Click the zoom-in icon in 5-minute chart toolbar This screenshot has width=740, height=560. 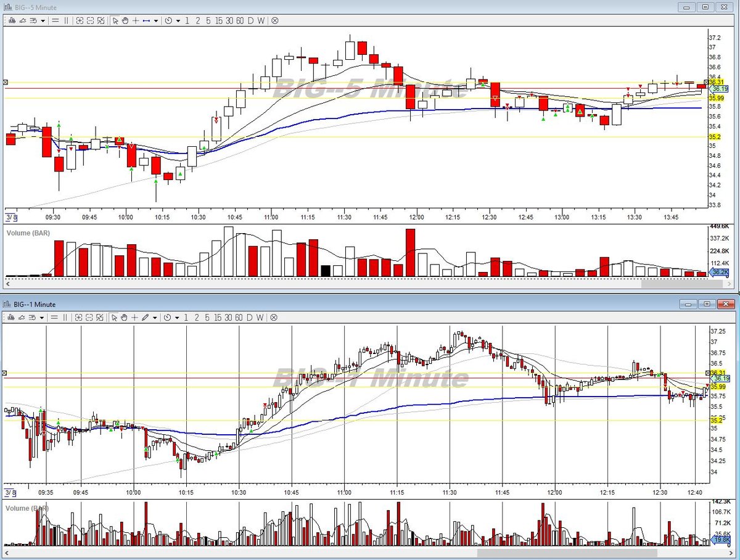(80, 20)
